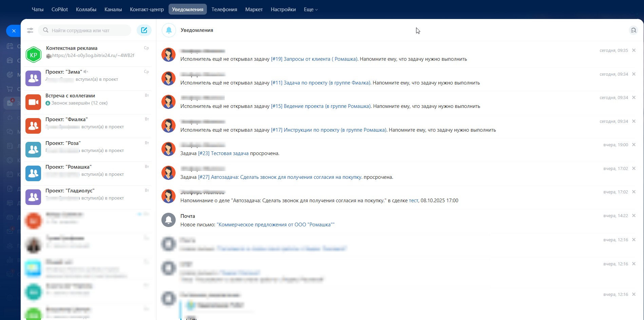Viewport: 644px width, 320px height.
Task: Go to the Контакт-центр tab
Action: tap(147, 10)
